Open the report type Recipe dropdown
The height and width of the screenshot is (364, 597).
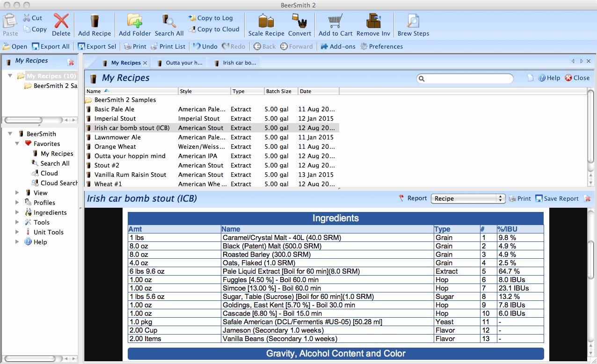468,198
